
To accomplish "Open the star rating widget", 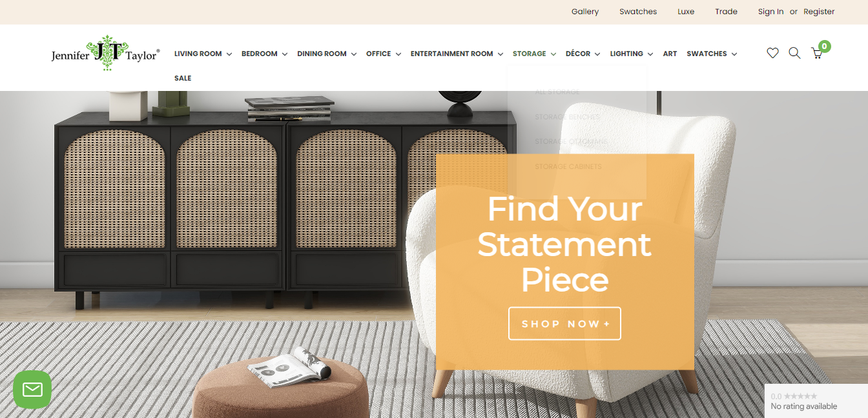I will (x=816, y=401).
